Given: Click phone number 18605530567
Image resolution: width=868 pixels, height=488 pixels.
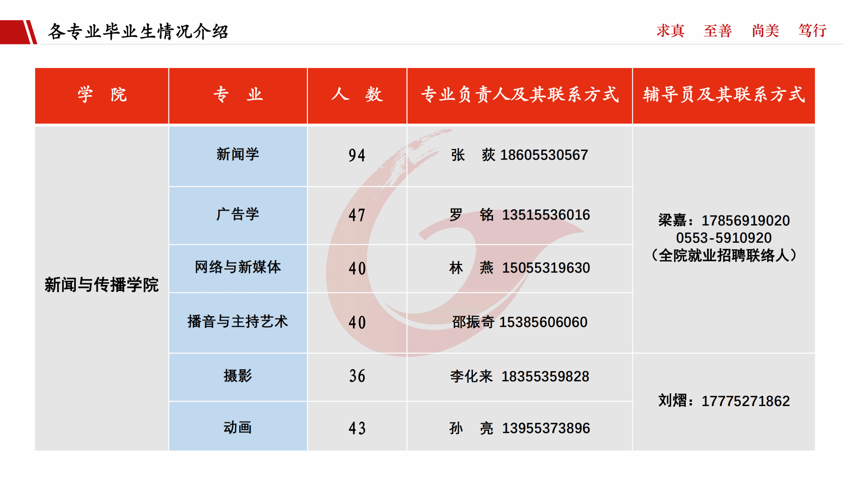Looking at the screenshot, I should [x=544, y=155].
